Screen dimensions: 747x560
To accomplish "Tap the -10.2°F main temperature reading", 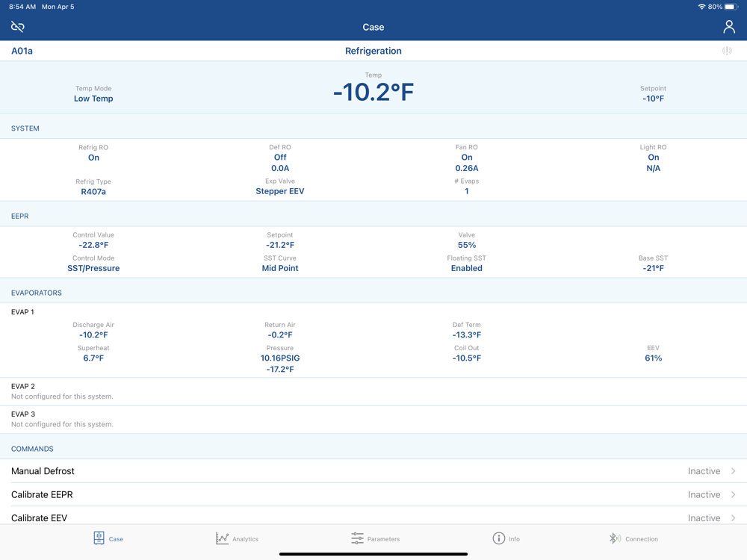I will [373, 92].
